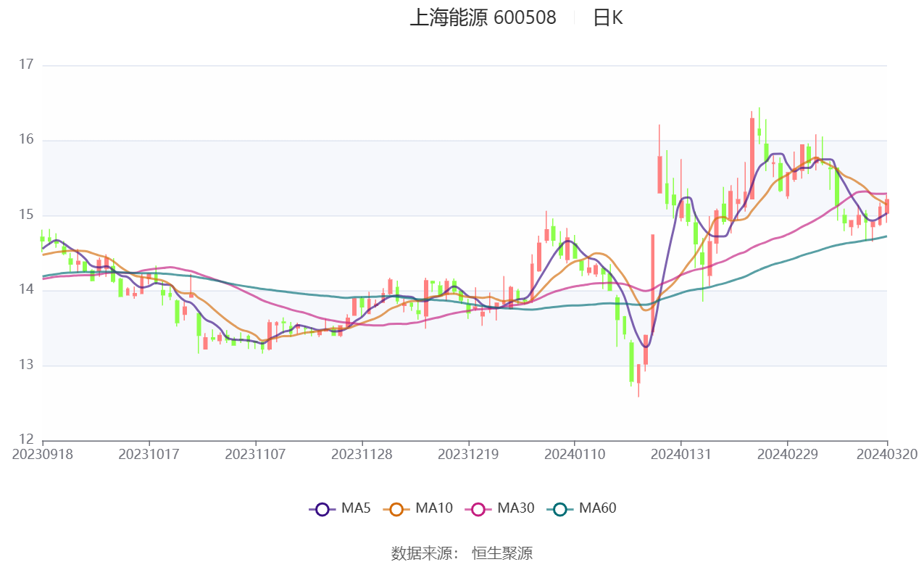The image size is (924, 562).
Task: Click the 20231107 date axis label
Action: [256, 454]
